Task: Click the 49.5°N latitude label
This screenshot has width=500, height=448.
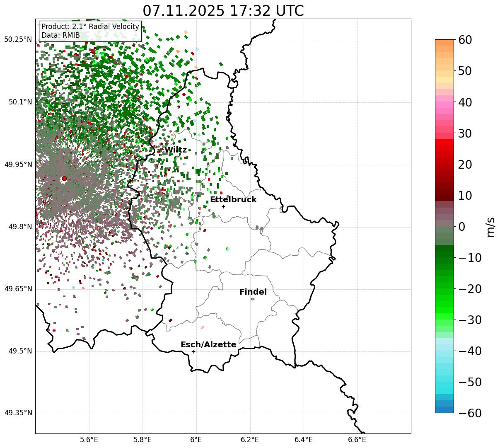Action: click(x=20, y=351)
